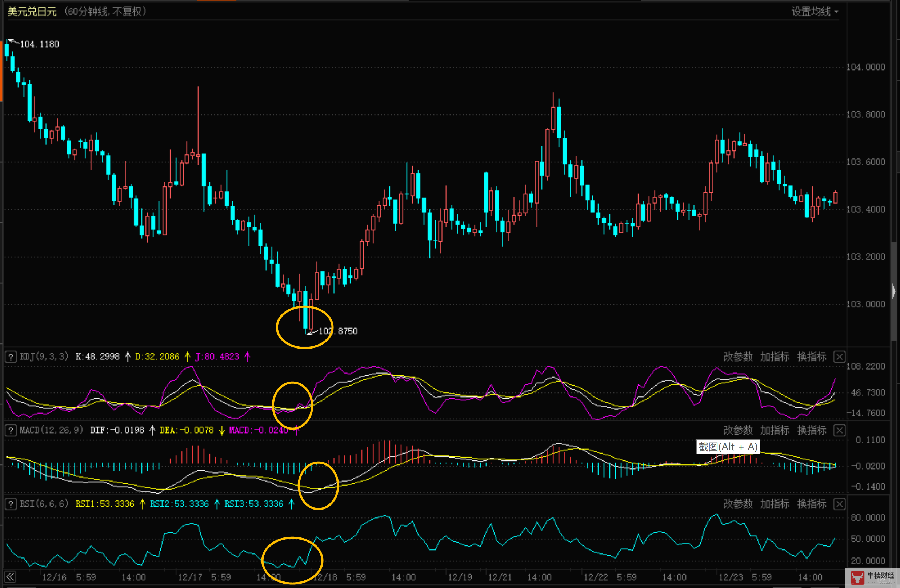
Task: Click the RSI indicator help question icon
Action: [x=11, y=504]
